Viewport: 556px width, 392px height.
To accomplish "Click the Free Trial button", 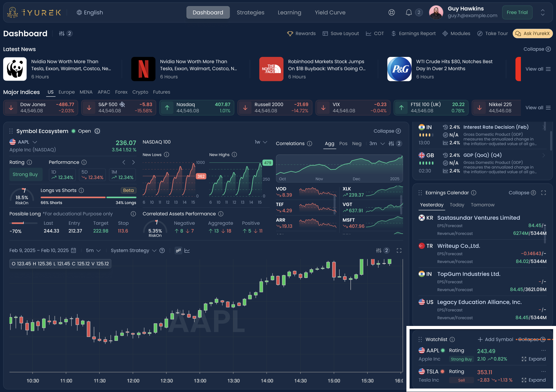I will 517,13.
